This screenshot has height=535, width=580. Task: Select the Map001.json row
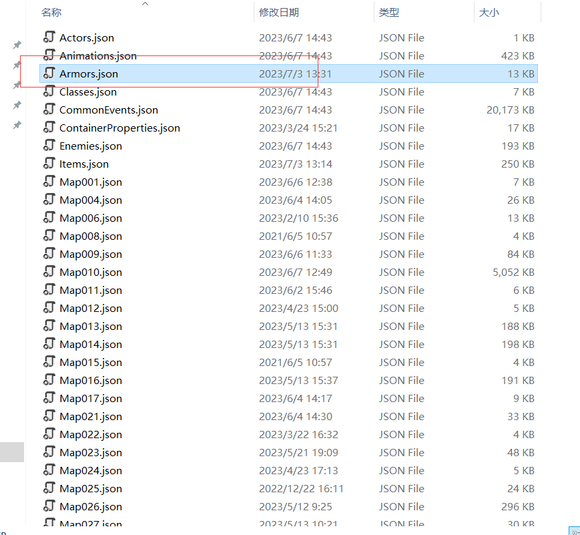[x=289, y=182]
